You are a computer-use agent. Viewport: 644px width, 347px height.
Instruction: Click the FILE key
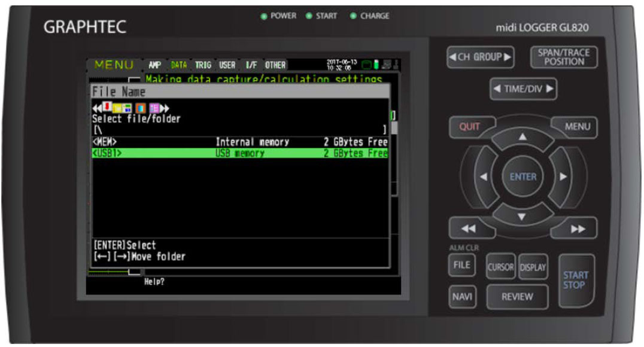(462, 265)
